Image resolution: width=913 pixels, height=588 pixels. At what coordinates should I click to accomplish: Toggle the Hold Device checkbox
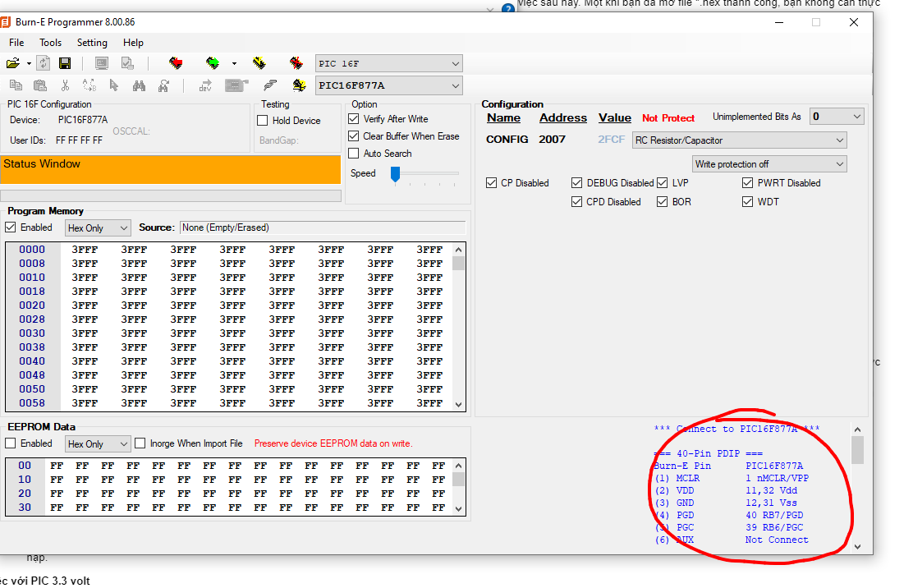click(263, 121)
